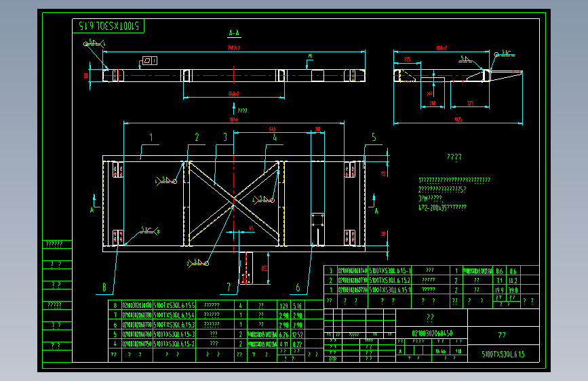Click balloon number 7 below plan view
The width and height of the screenshot is (588, 381).
coord(229,287)
